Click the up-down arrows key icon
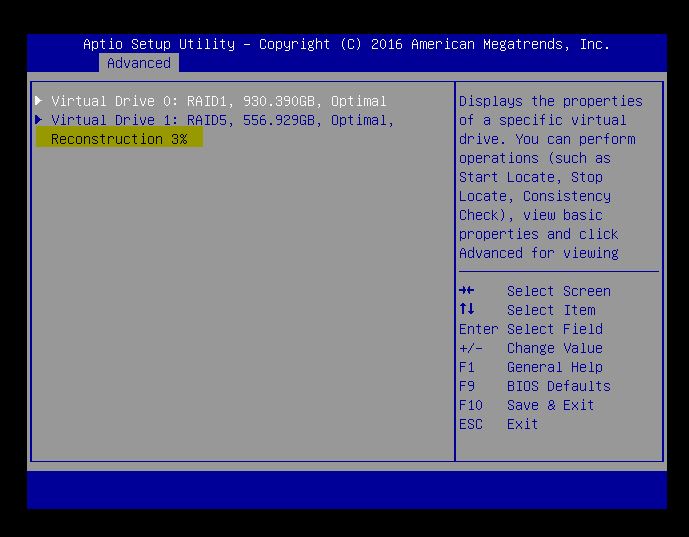Screen dimensions: 689x537 pos(467,309)
